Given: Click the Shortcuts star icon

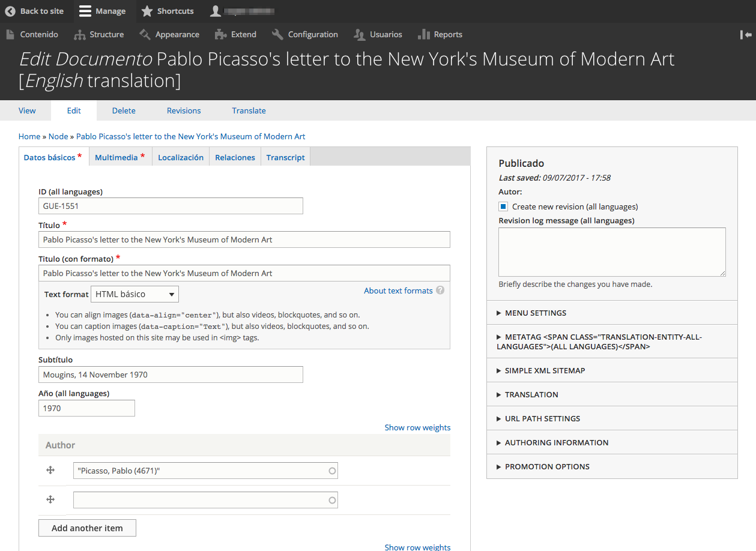Looking at the screenshot, I should point(147,11).
